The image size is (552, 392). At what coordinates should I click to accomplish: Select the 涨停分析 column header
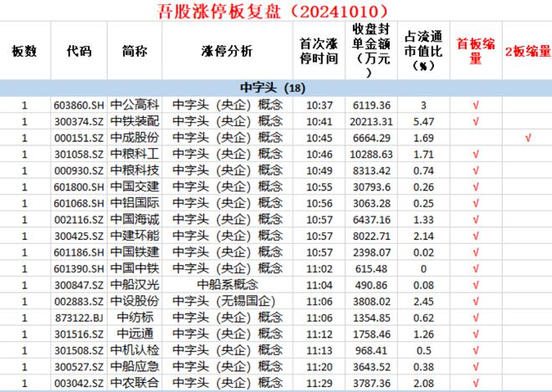click(x=227, y=51)
